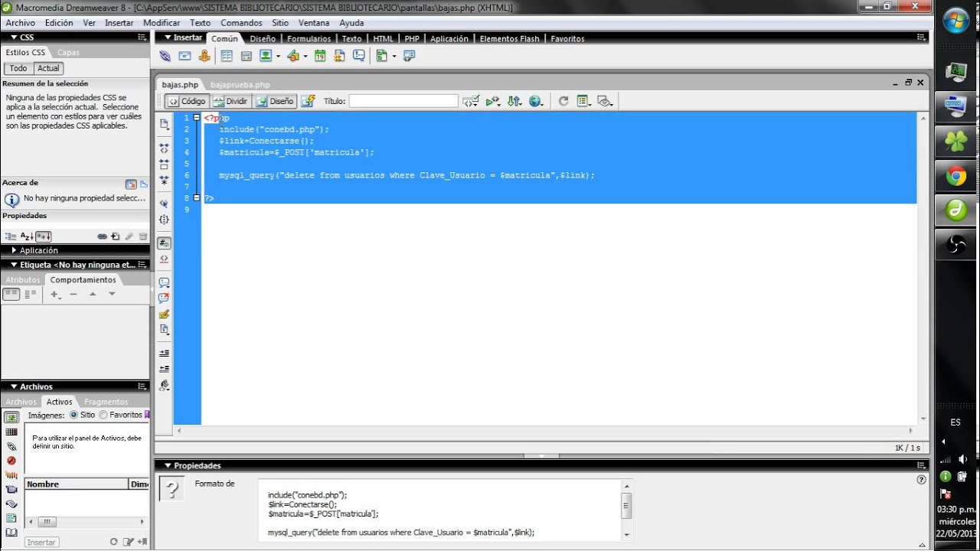Collapse the Archivos panel group

click(x=14, y=386)
